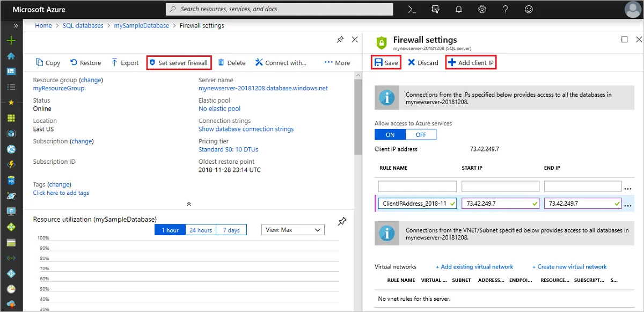Viewport: 644px width, 312px height.
Task: Click Copy in database toolbar
Action: point(48,63)
